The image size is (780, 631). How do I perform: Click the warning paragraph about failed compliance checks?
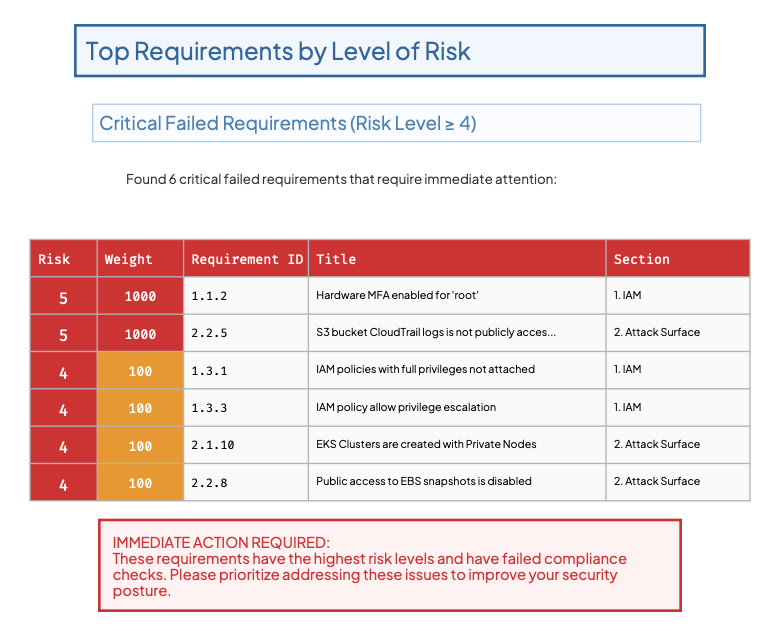[x=369, y=575]
